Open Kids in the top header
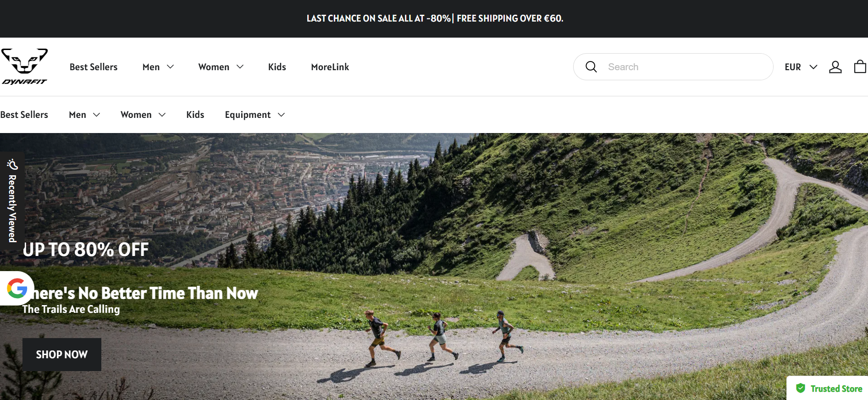Screen dimensions: 868x400 277,67
